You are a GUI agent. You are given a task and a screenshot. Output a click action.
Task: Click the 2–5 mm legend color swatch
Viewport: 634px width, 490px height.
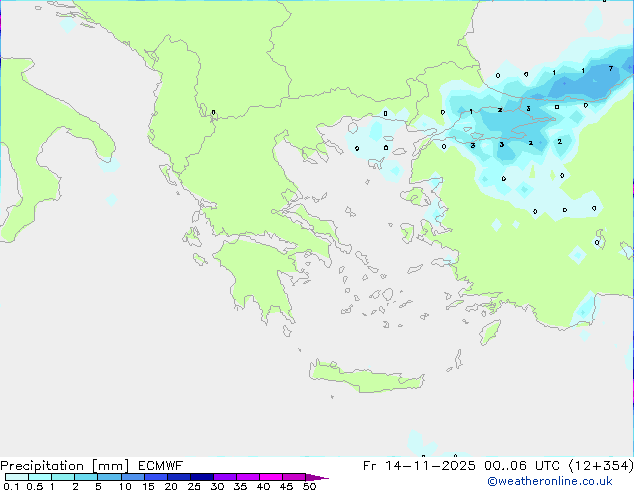coord(86,477)
